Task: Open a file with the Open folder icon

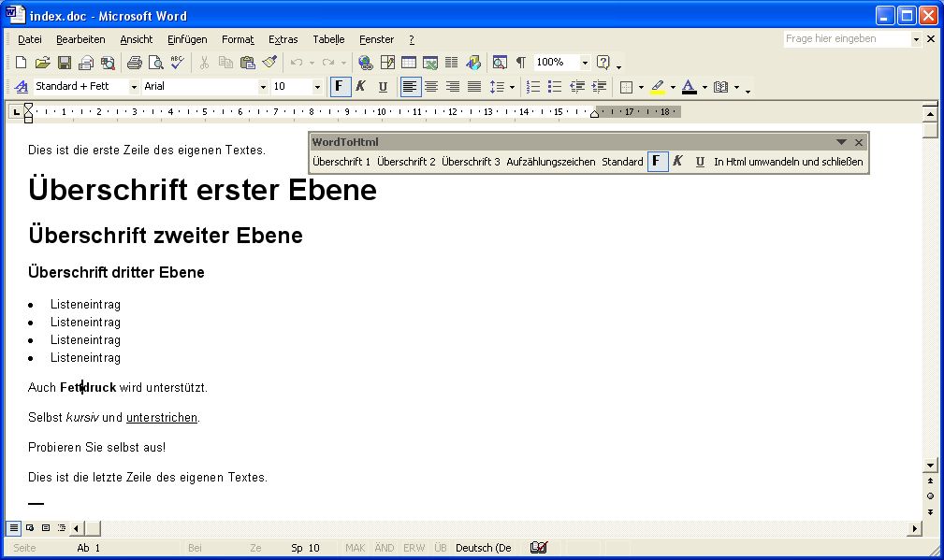Action: pos(42,63)
